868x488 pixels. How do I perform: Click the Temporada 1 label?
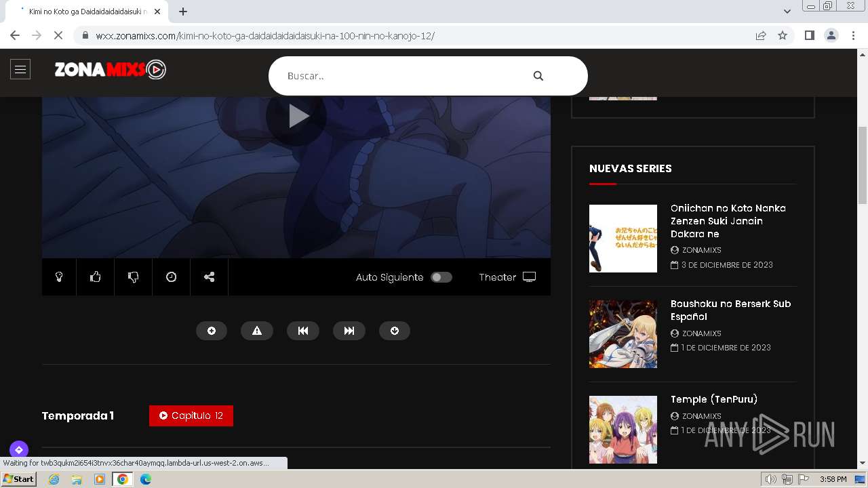[78, 415]
